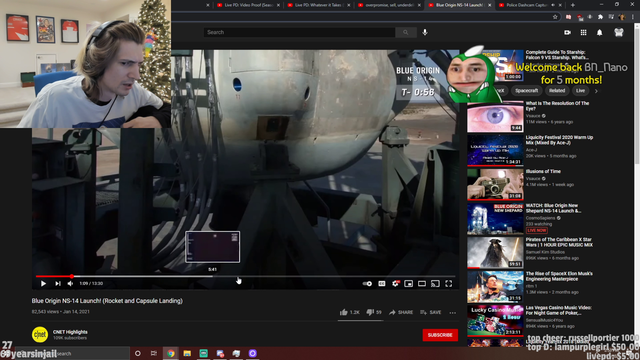The image size is (640, 360).
Task: Open the Chrome three-dot menu
Action: coord(633,17)
